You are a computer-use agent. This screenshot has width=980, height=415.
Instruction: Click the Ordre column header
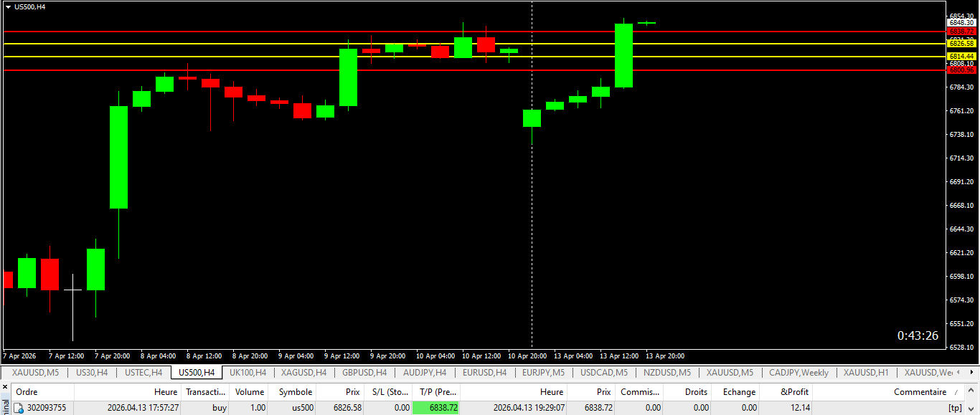(27, 392)
